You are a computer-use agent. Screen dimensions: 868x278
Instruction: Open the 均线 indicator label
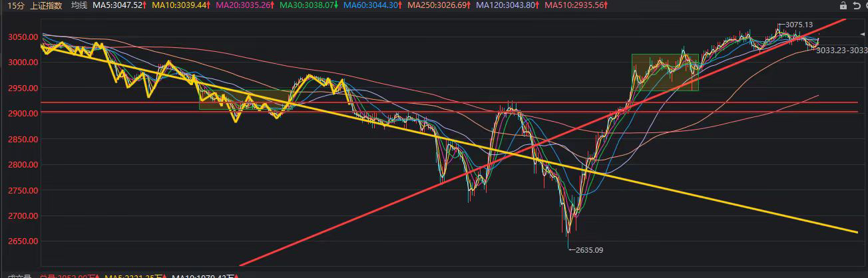coord(79,5)
